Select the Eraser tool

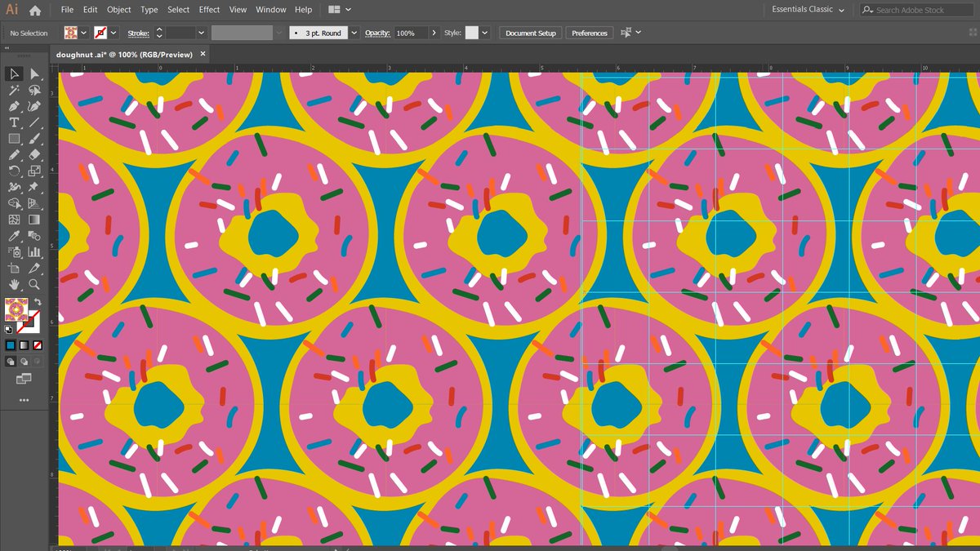(x=34, y=154)
